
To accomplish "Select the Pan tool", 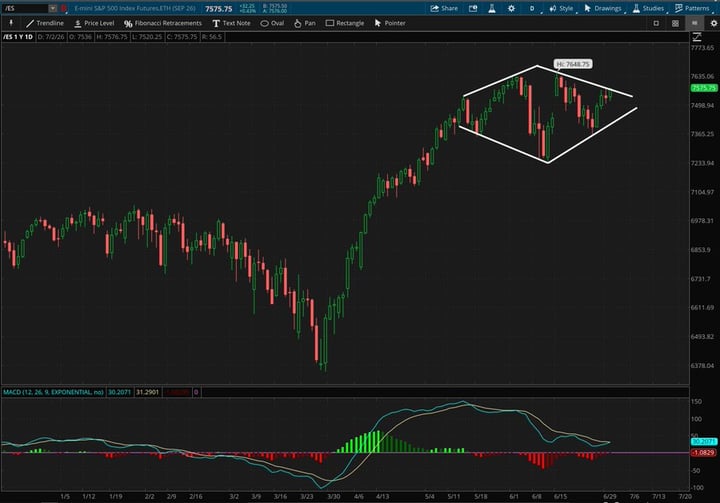I will tap(304, 23).
